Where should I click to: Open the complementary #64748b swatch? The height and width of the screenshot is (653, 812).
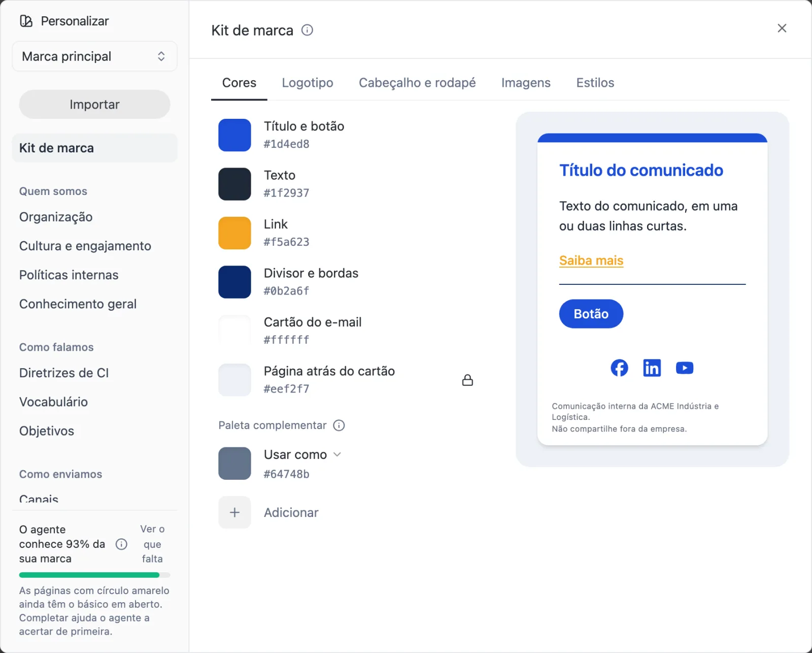click(234, 464)
